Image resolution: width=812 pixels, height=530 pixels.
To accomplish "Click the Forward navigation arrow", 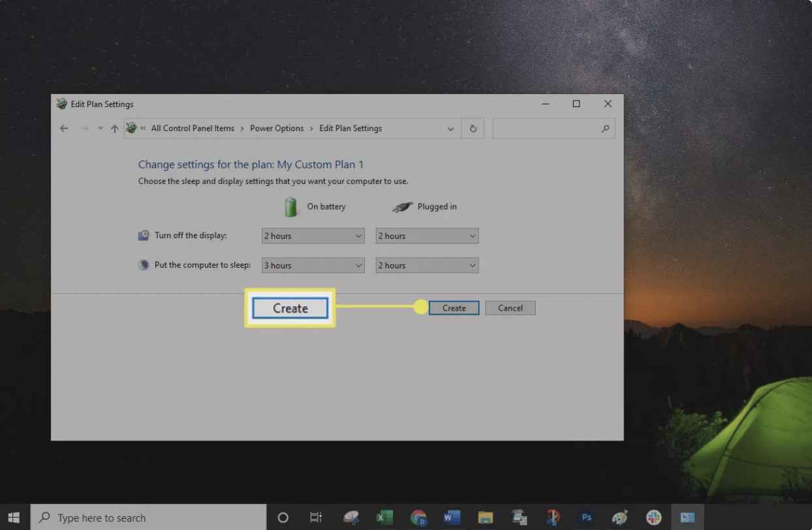I will pos(85,129).
